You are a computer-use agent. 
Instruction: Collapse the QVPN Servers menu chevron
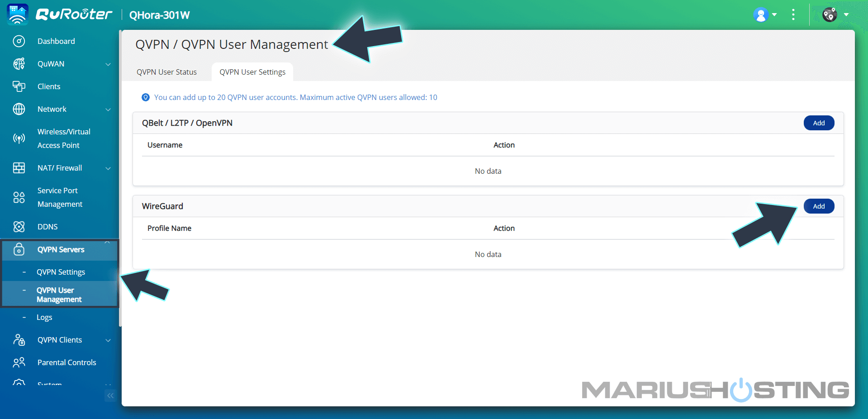[x=107, y=243]
